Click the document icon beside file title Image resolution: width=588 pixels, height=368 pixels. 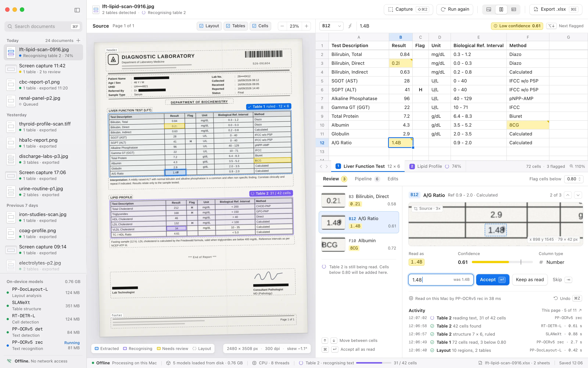coord(96,10)
